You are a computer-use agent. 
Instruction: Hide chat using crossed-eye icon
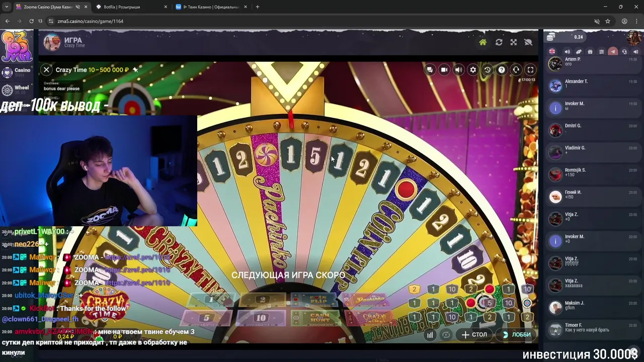click(x=528, y=42)
